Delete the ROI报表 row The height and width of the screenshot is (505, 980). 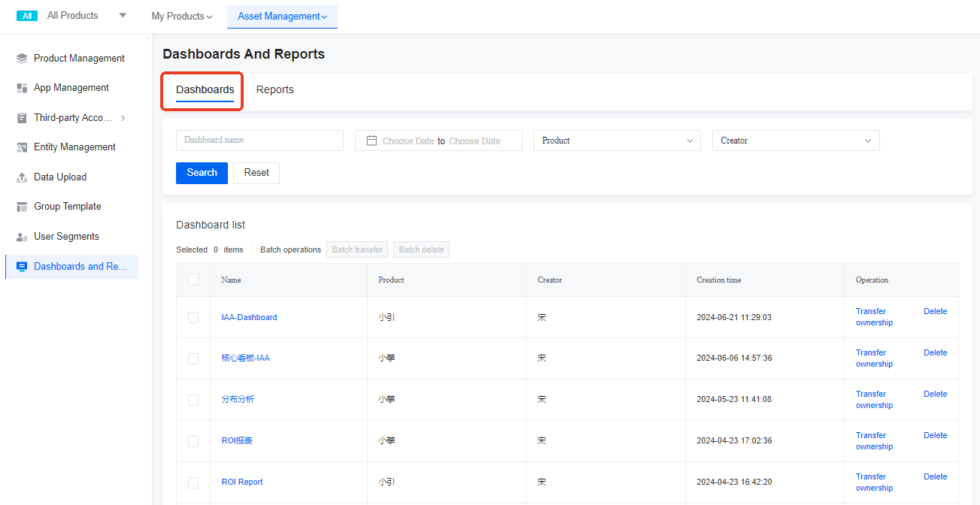pos(936,435)
